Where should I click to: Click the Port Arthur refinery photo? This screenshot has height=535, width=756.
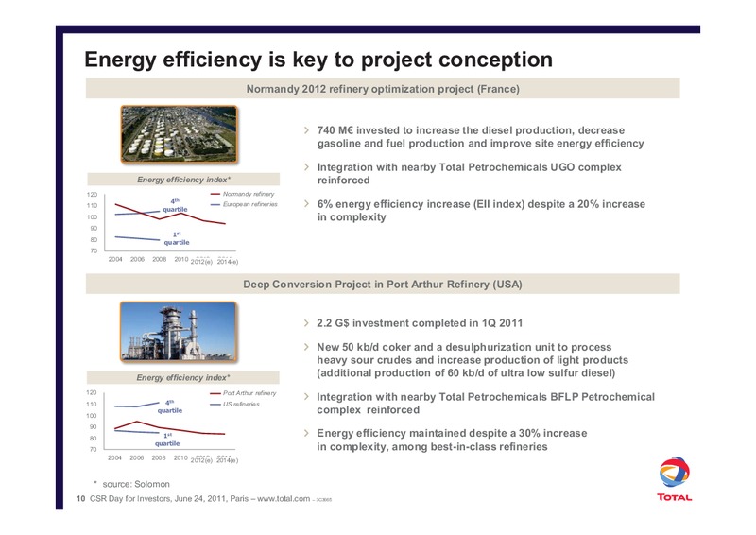click(x=179, y=332)
